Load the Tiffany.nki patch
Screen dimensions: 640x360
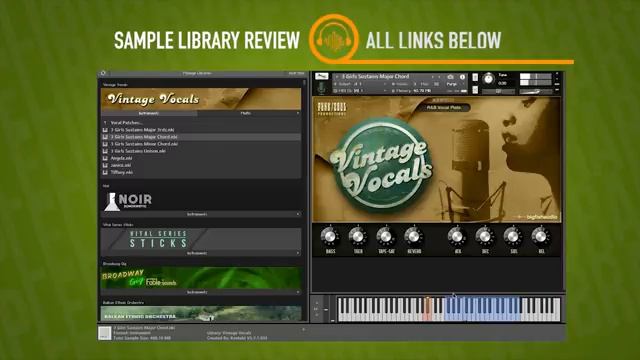click(x=201, y=172)
